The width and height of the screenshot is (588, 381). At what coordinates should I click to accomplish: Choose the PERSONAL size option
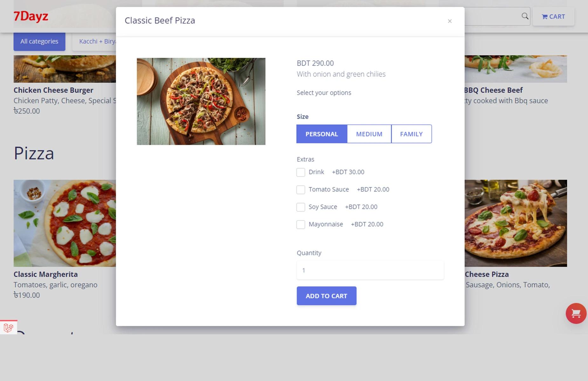(321, 134)
